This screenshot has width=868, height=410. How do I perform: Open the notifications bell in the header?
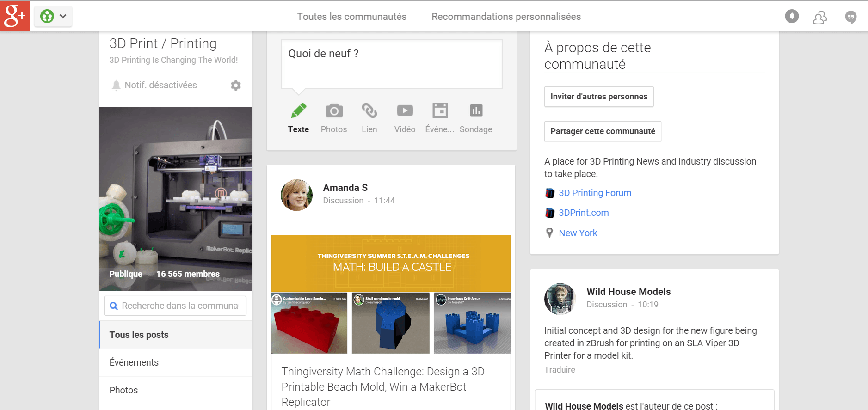(792, 17)
